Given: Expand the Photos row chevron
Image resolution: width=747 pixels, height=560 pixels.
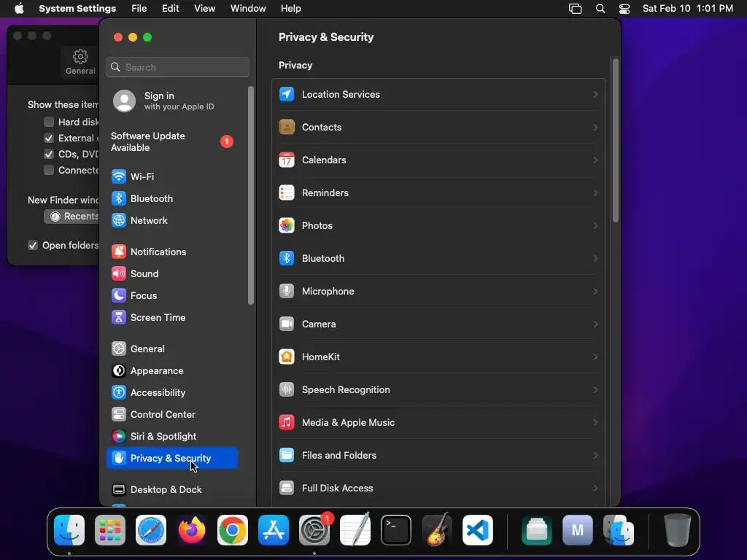Looking at the screenshot, I should pyautogui.click(x=595, y=226).
